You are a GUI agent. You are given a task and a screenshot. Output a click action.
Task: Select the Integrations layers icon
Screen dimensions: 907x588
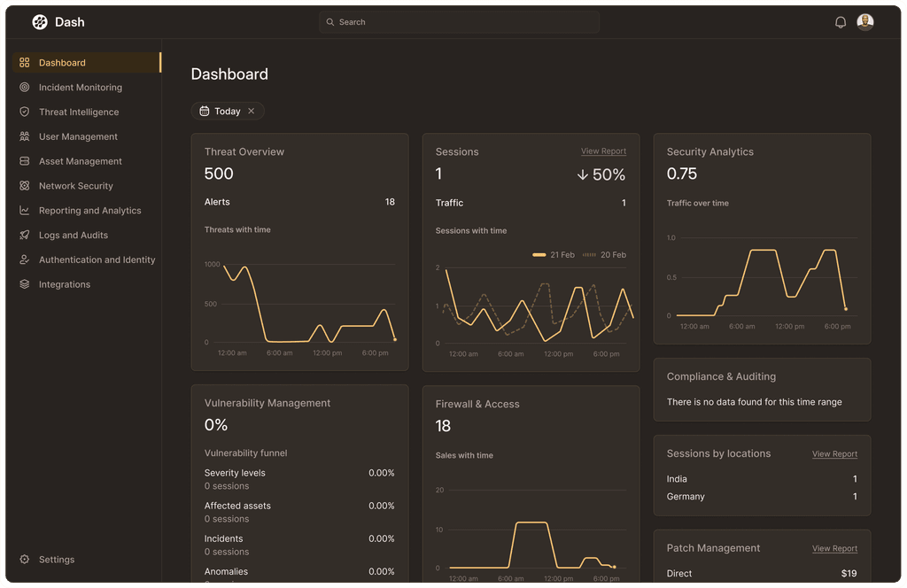pos(24,284)
